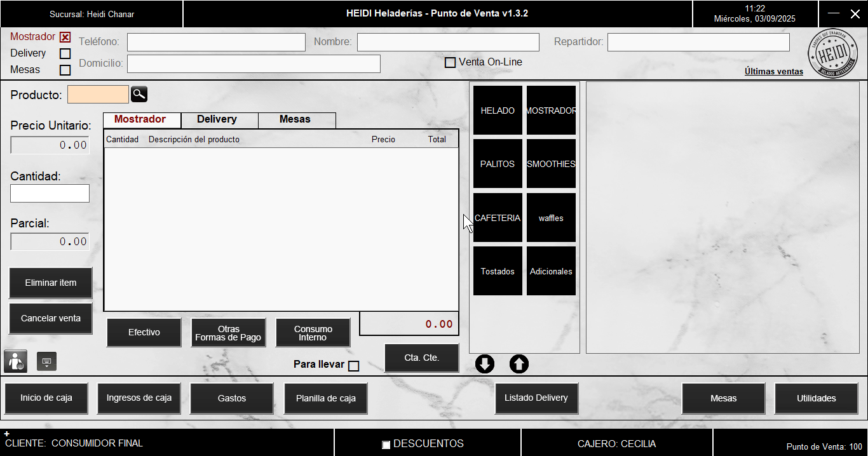Click the small plus sign above CLIENTE
The image size is (868, 456).
tap(6, 434)
